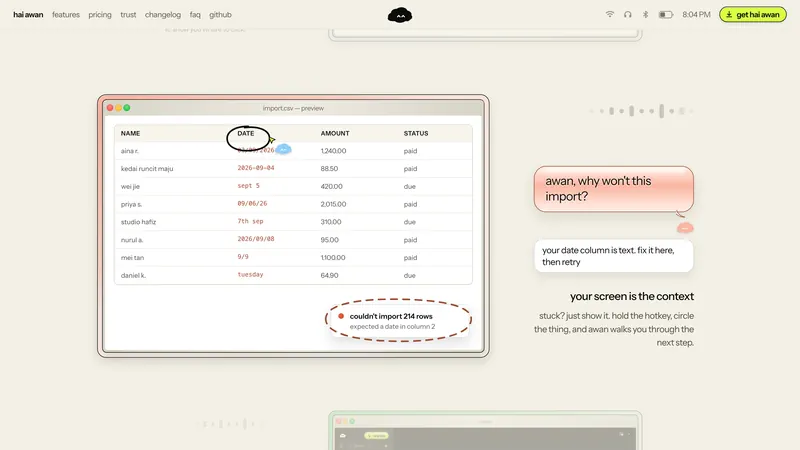Click the red error dot in import notice
800x450 pixels.
coord(341,316)
